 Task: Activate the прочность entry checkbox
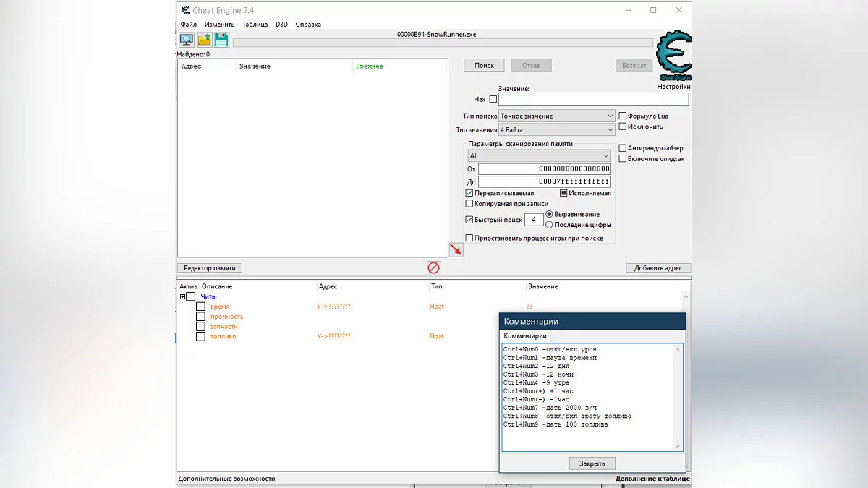click(x=200, y=317)
